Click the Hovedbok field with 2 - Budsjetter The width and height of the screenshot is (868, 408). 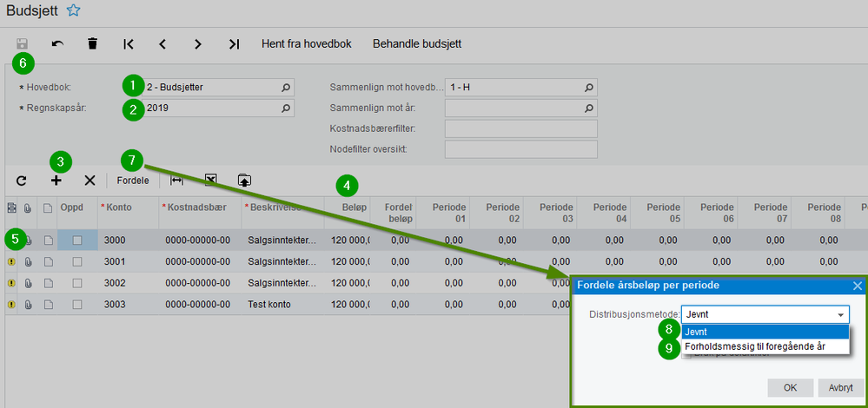pyautogui.click(x=218, y=88)
